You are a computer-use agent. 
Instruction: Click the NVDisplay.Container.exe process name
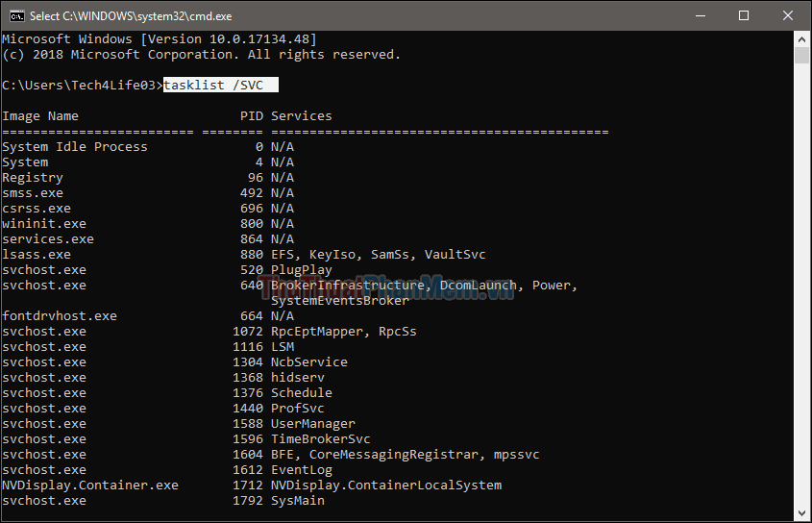[90, 486]
